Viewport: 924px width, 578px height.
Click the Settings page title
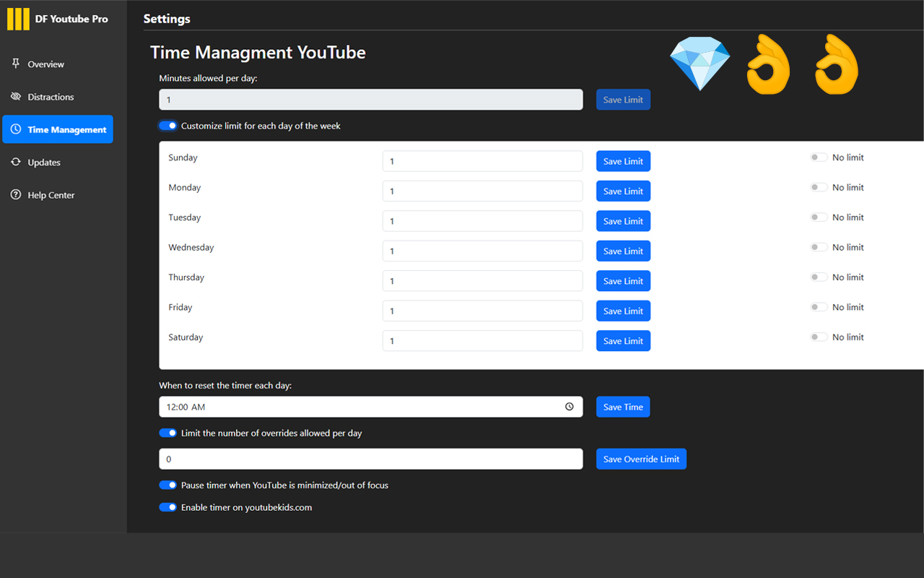tap(167, 19)
